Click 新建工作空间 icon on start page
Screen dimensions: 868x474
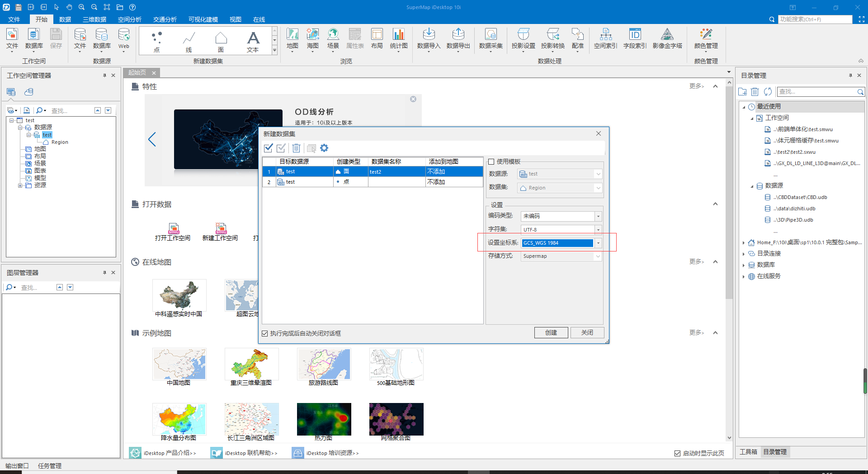click(x=221, y=228)
